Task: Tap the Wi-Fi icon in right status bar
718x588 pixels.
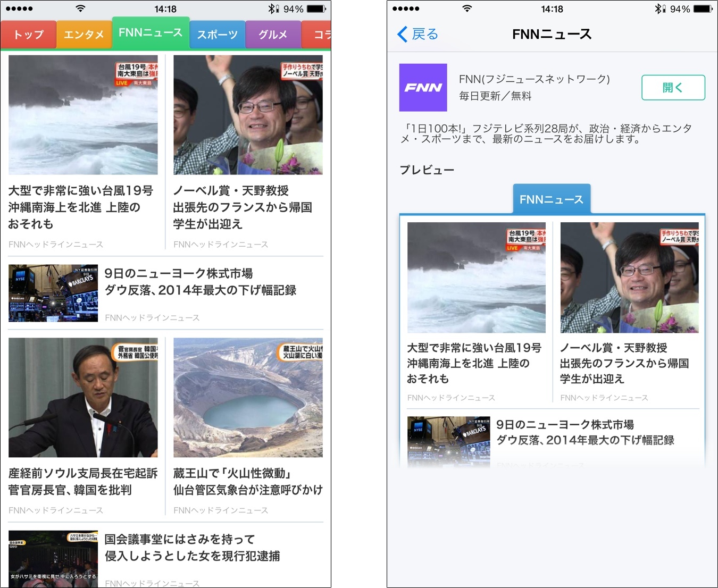Action: tap(467, 9)
